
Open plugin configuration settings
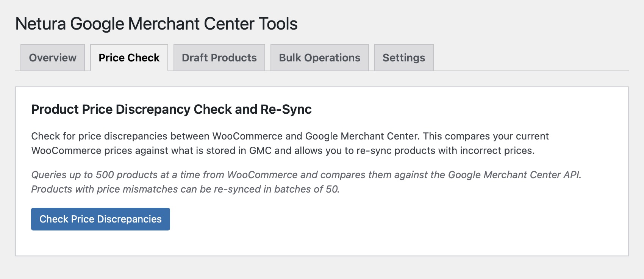403,58
